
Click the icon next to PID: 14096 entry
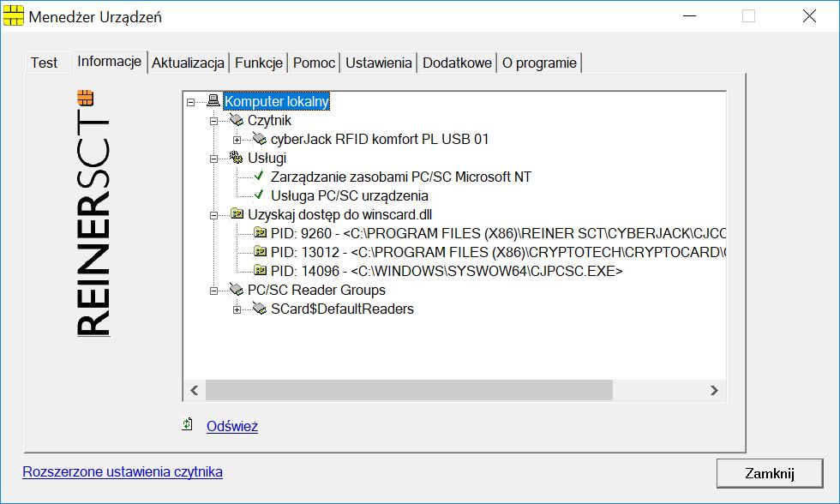point(260,270)
